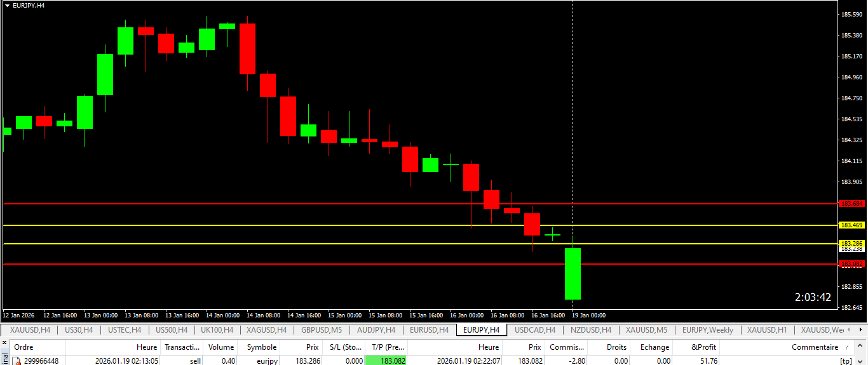Sort by the Droits column header
Screen dimensions: 868x365
609,347
